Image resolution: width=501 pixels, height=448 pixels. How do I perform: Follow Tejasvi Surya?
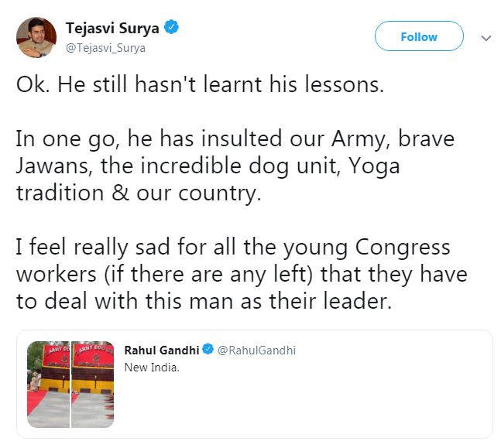pyautogui.click(x=418, y=36)
